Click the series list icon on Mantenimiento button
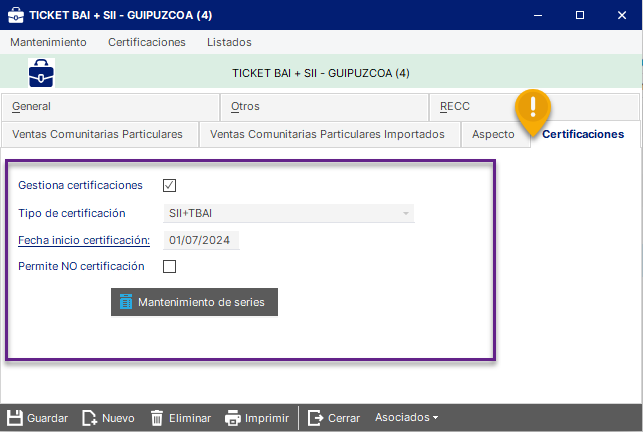 [x=126, y=302]
